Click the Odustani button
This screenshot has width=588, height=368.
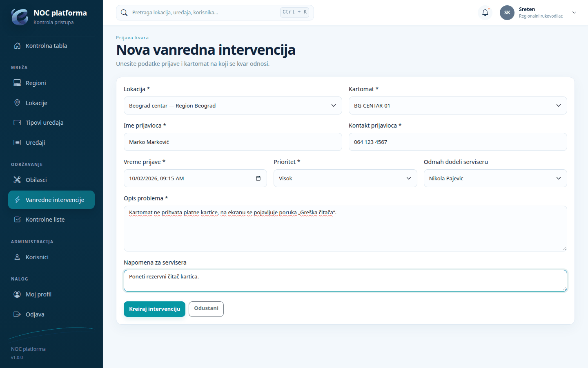point(206,309)
